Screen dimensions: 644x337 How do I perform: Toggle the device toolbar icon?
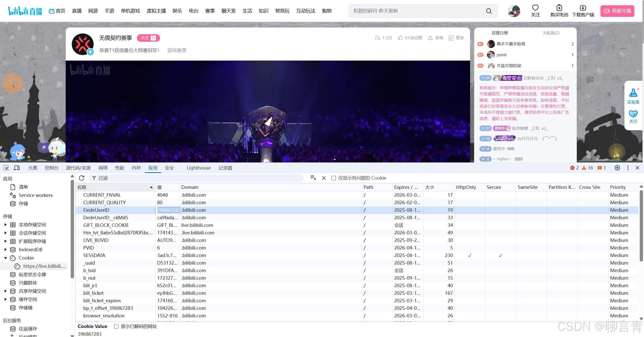pos(17,168)
